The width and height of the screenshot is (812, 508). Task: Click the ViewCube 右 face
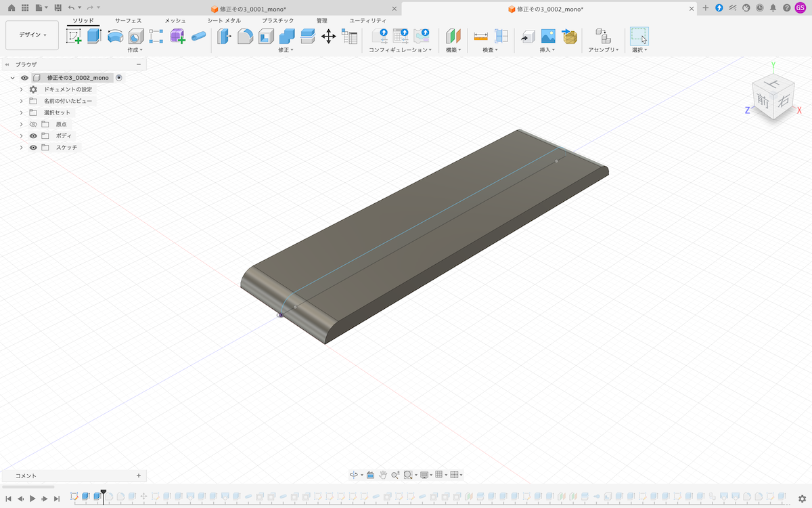[783, 102]
